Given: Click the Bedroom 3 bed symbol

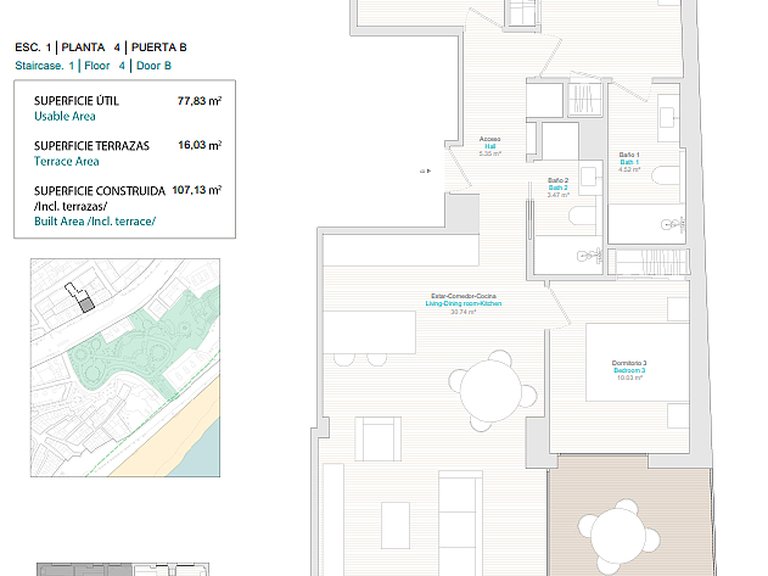Looking at the screenshot, I should (x=637, y=362).
